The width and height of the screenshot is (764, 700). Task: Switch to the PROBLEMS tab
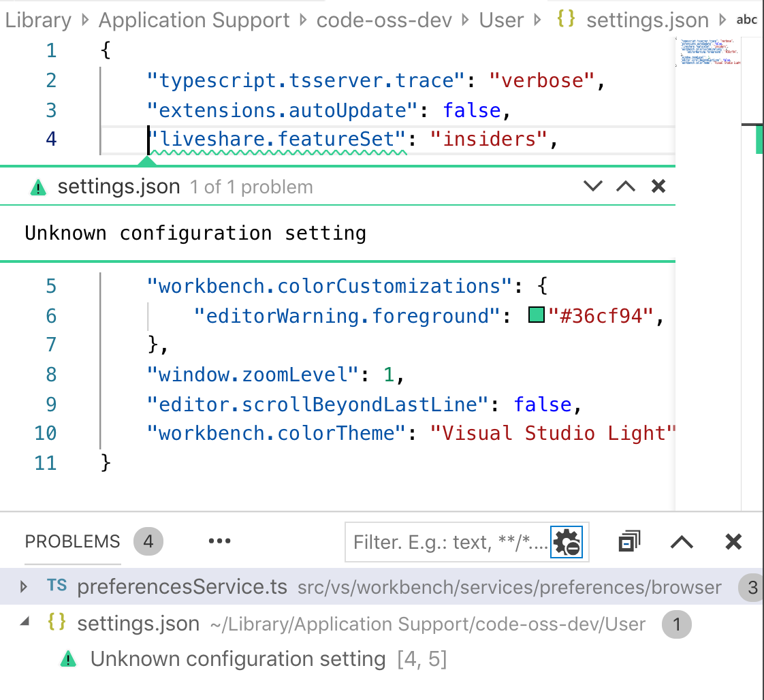coord(71,541)
